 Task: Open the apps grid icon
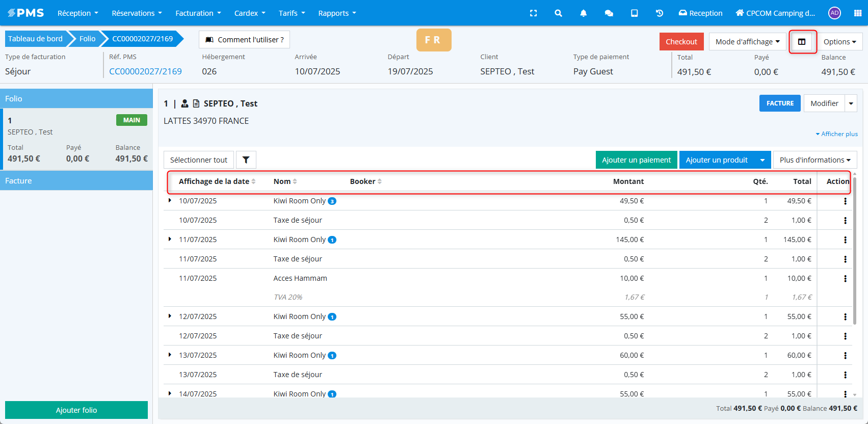tap(858, 13)
